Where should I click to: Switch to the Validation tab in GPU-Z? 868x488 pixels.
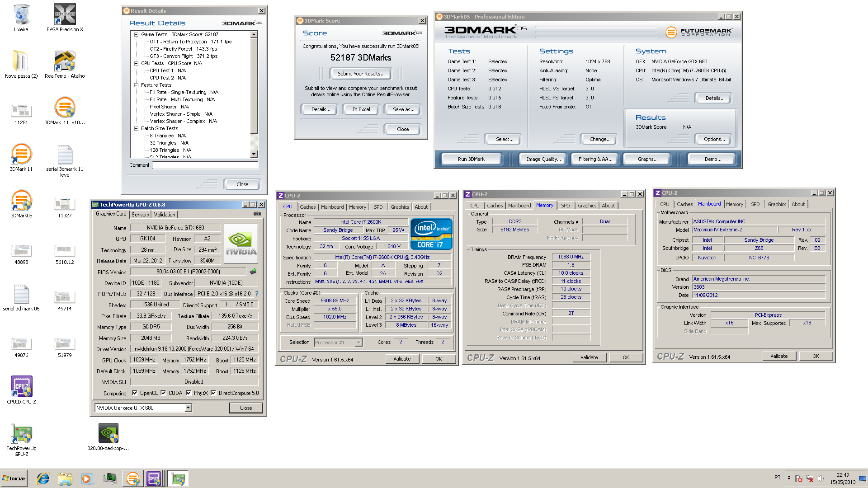point(165,215)
